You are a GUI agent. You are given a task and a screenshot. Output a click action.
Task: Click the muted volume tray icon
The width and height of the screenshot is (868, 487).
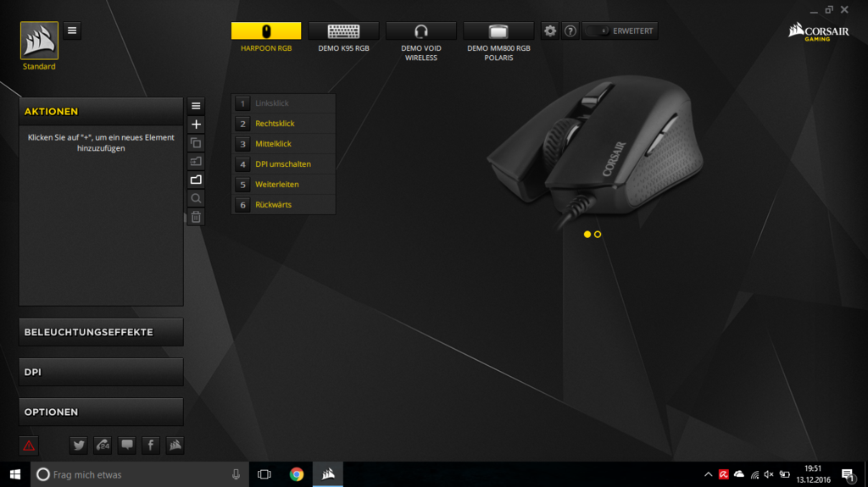click(x=769, y=474)
